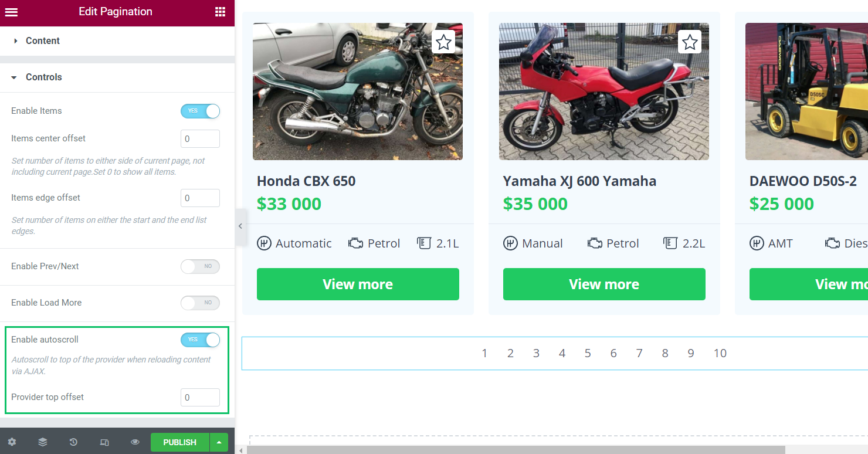This screenshot has height=454, width=868.
Task: Click the preview changes eye icon
Action: (x=135, y=442)
